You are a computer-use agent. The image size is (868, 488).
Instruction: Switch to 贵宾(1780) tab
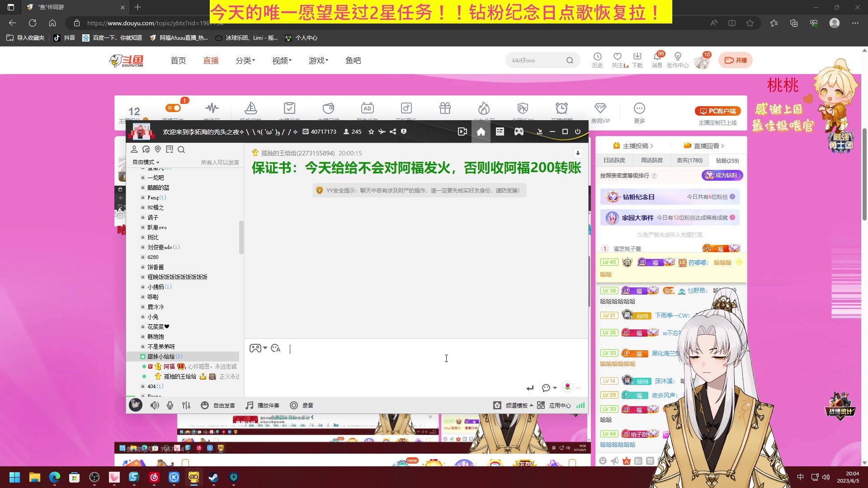(689, 160)
